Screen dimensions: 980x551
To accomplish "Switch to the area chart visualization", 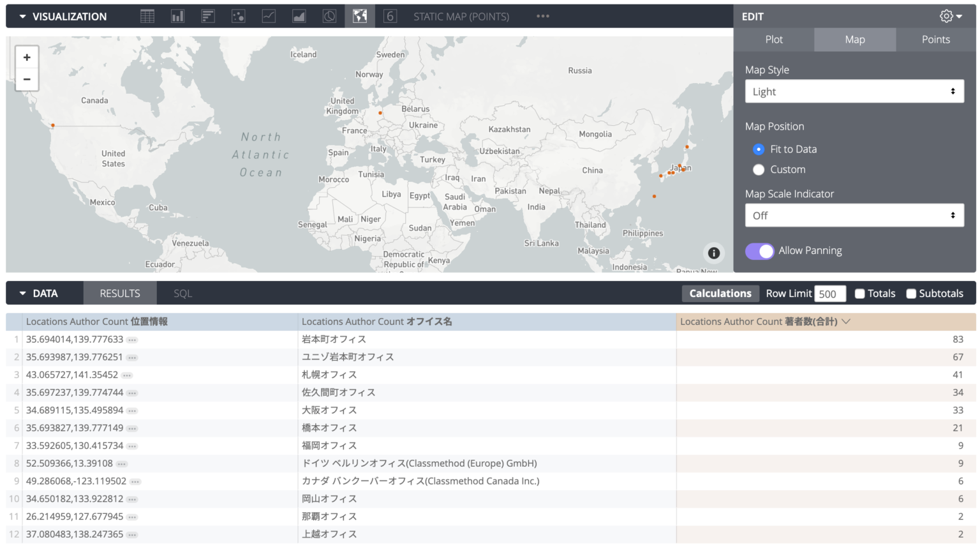I will (299, 16).
